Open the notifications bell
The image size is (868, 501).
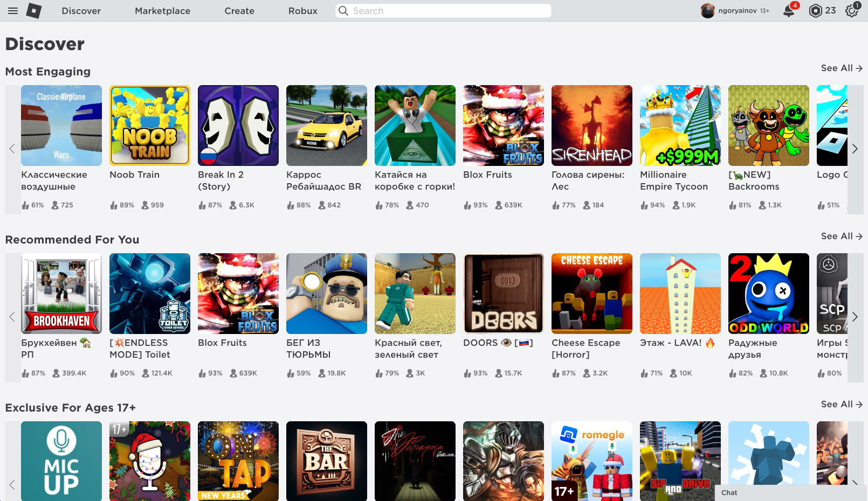[x=789, y=11]
